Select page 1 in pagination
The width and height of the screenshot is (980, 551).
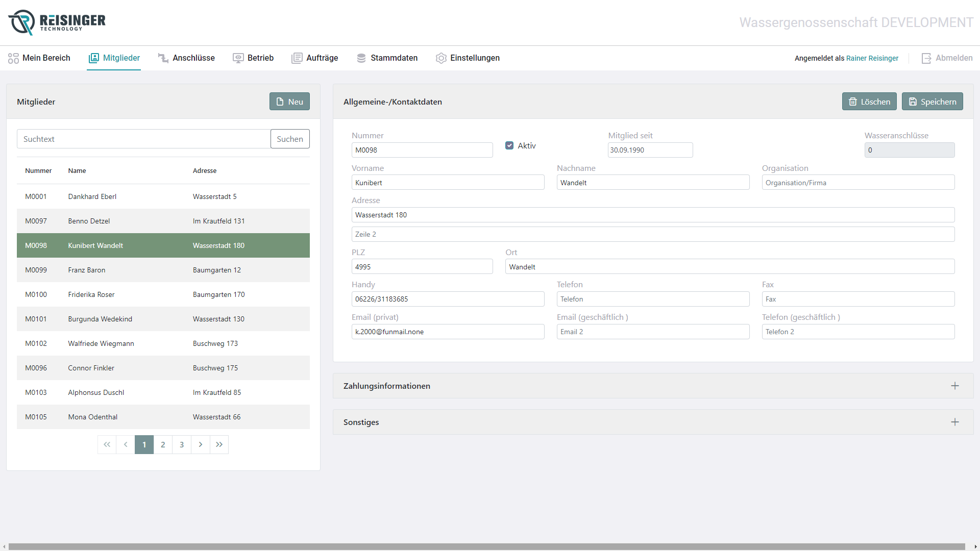click(x=144, y=444)
